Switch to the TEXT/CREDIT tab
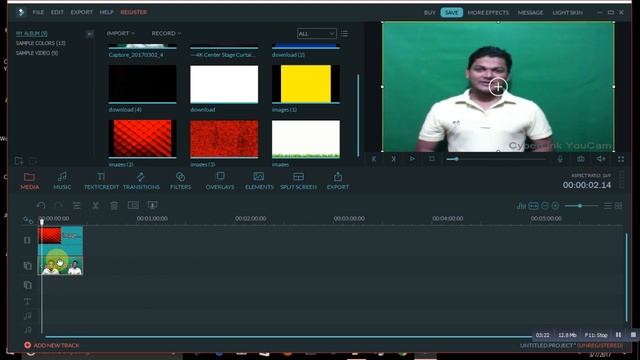Image resolution: width=640 pixels, height=360 pixels. click(101, 181)
